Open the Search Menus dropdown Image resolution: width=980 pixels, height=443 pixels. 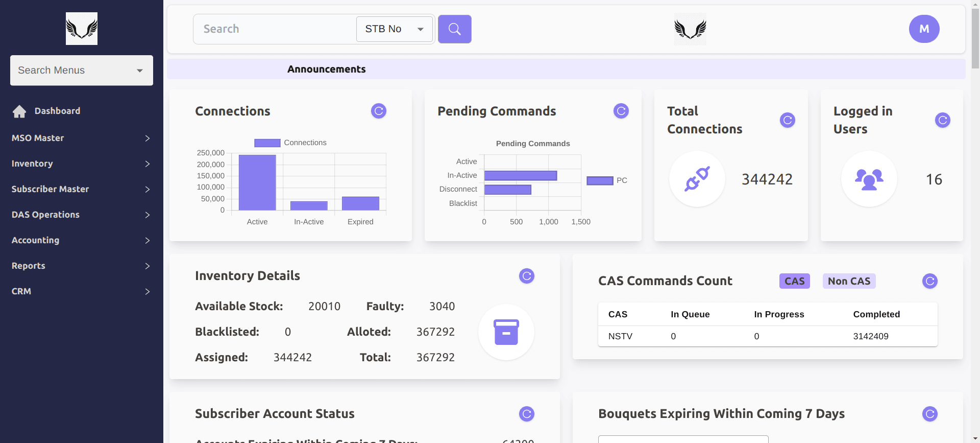pyautogui.click(x=82, y=71)
